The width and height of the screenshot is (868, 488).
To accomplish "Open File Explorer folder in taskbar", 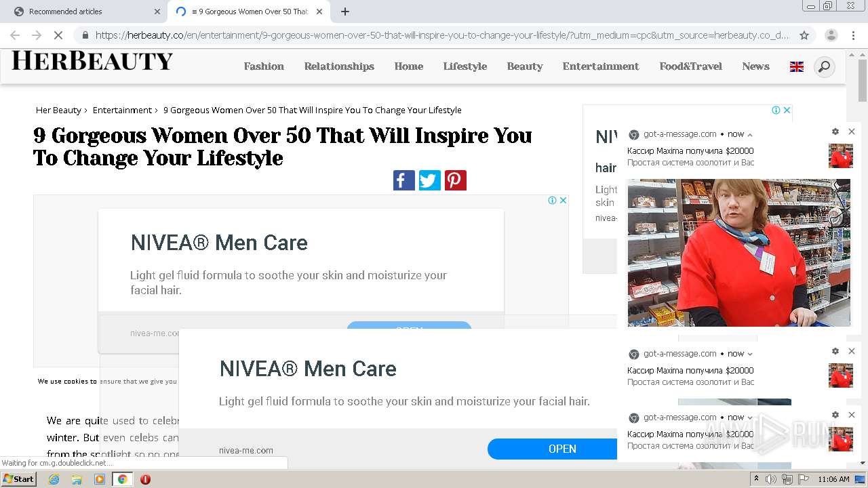I will pyautogui.click(x=77, y=479).
